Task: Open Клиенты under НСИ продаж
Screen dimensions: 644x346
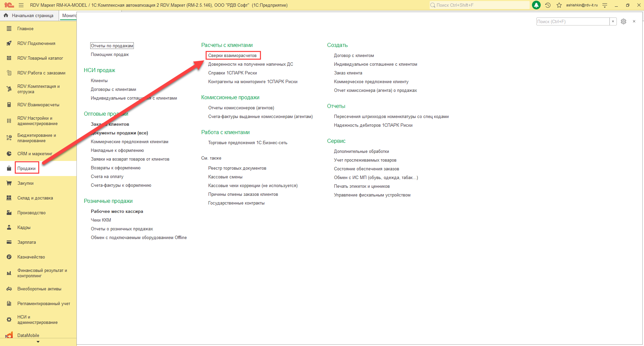Action: [x=99, y=81]
